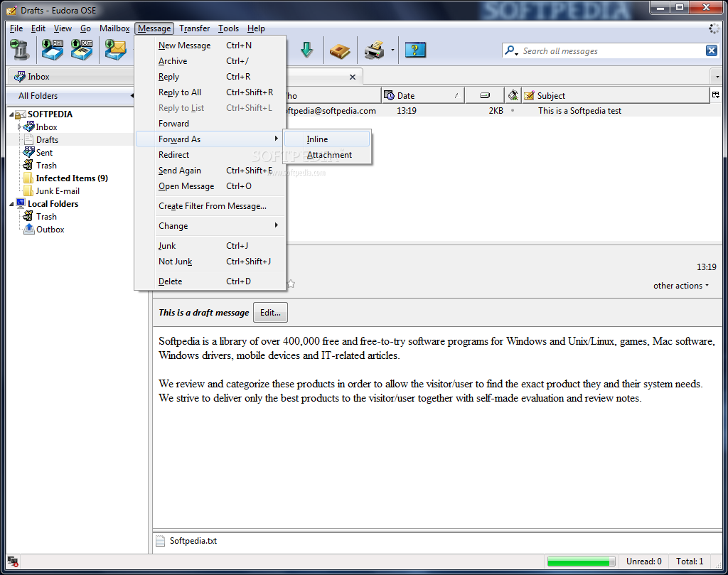Click the New Message envelope toolbar icon
The image size is (728, 575).
(115, 50)
